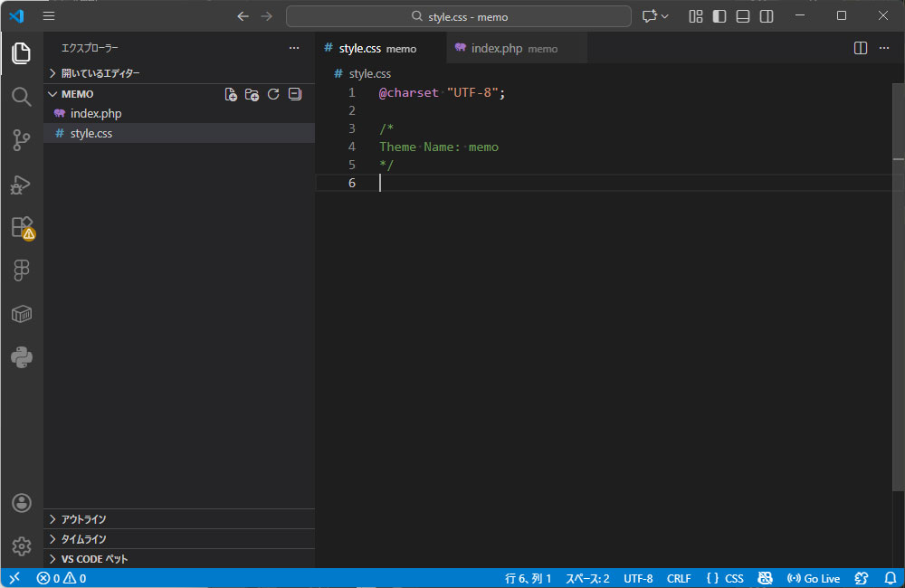Open the Python extension panel
Image resolution: width=905 pixels, height=588 pixels.
[22, 357]
